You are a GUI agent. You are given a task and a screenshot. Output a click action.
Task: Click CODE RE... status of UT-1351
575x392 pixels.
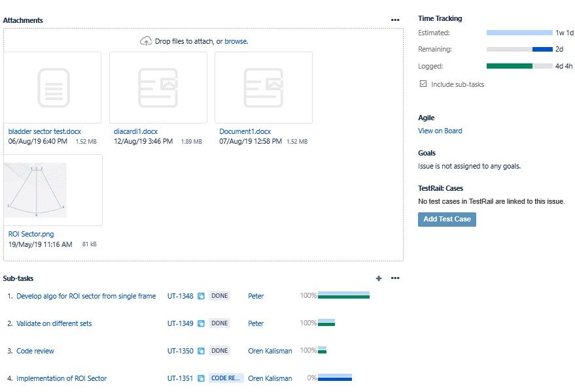click(226, 378)
